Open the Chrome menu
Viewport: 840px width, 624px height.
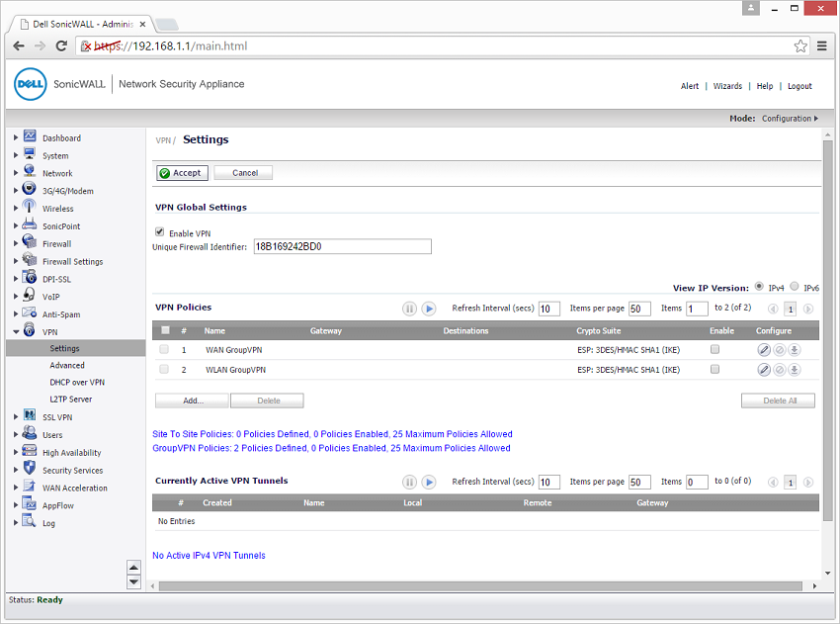click(822, 46)
